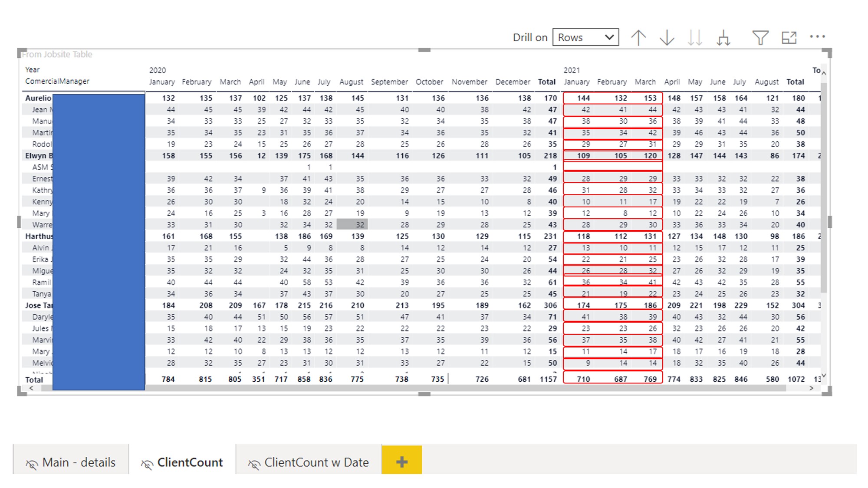Viewport: 868px width, 488px height.
Task: Click hidden-eye icon on ClientCount w Date tab
Action: point(254,464)
